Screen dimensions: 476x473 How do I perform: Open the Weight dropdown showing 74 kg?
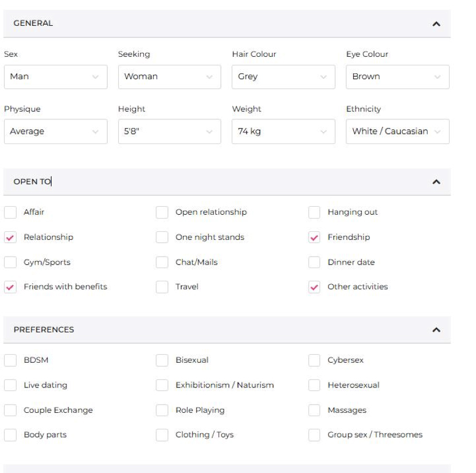pos(283,131)
